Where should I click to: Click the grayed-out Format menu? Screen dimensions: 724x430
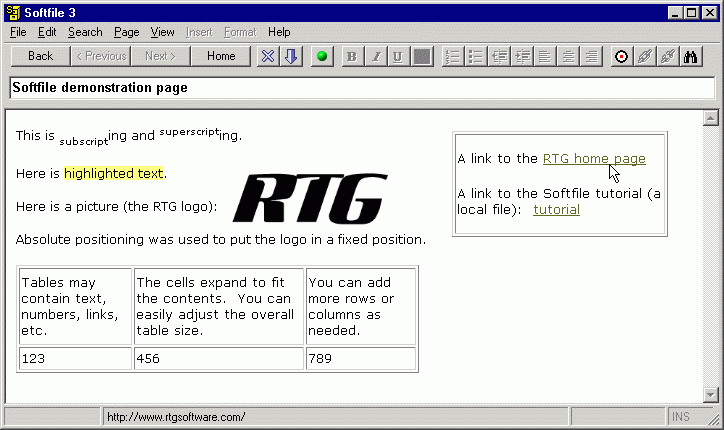pyautogui.click(x=240, y=32)
